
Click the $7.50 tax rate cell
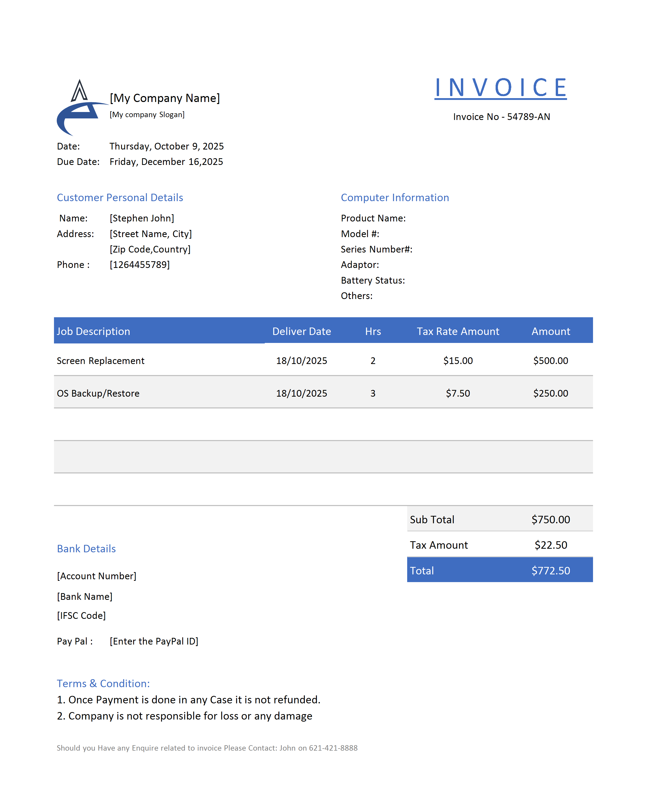[x=458, y=393]
